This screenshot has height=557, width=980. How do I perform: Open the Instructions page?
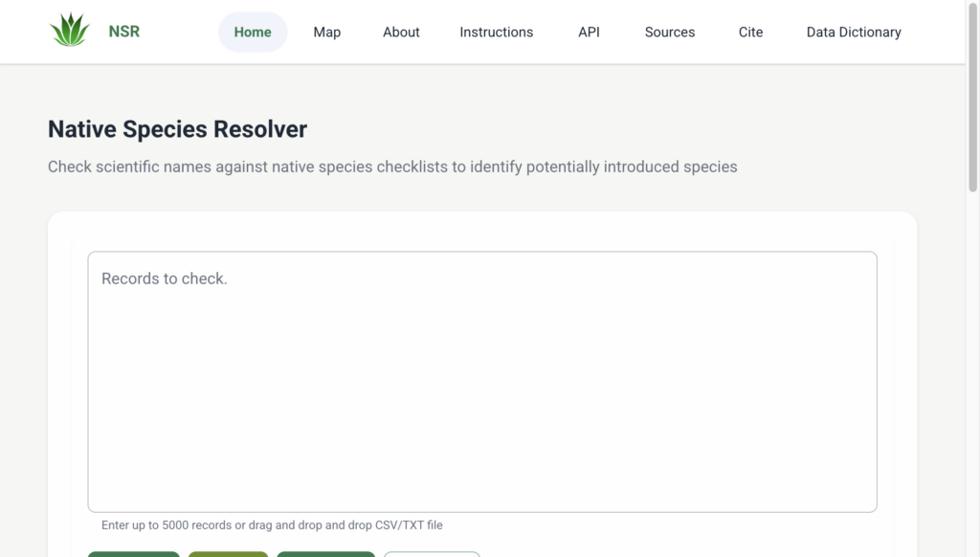497,32
